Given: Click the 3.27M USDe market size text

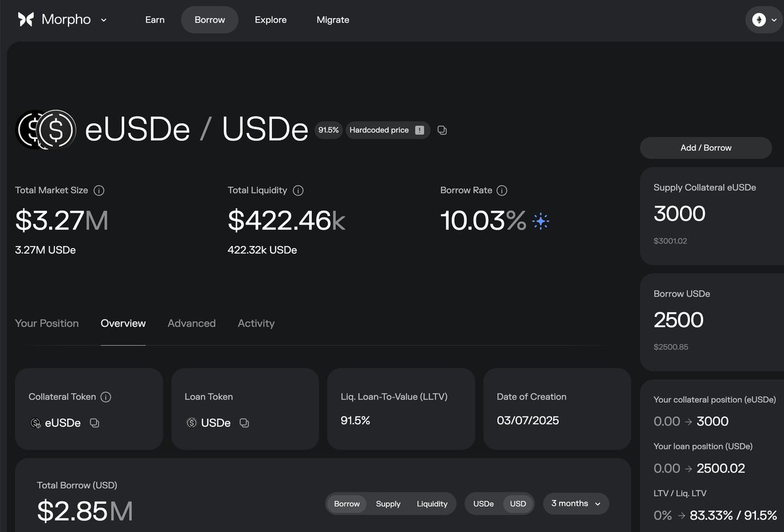Looking at the screenshot, I should point(45,250).
